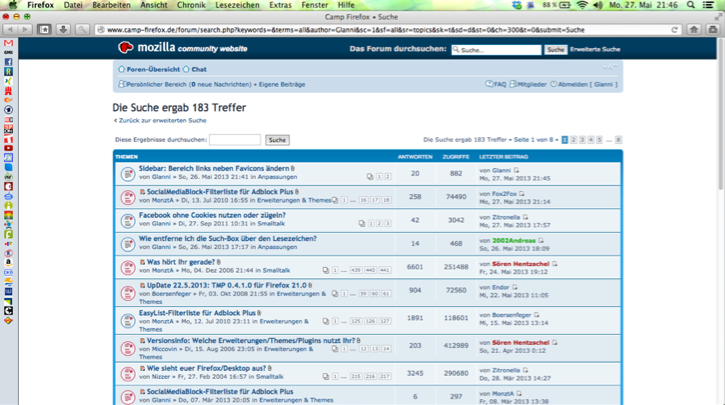Click the mozilla community website logo
This screenshot has width=725, height=405.
pyautogui.click(x=183, y=48)
